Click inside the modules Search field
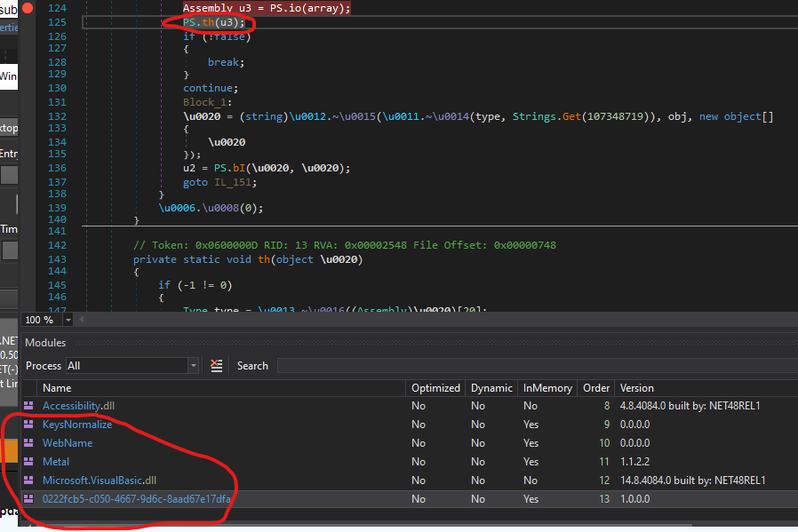The width and height of the screenshot is (798, 532). coord(533,366)
